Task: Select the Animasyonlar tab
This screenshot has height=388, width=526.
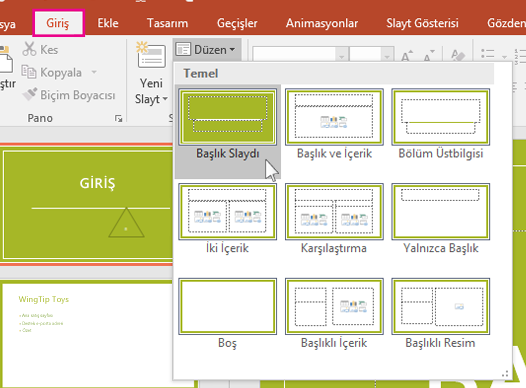Action: (x=322, y=23)
